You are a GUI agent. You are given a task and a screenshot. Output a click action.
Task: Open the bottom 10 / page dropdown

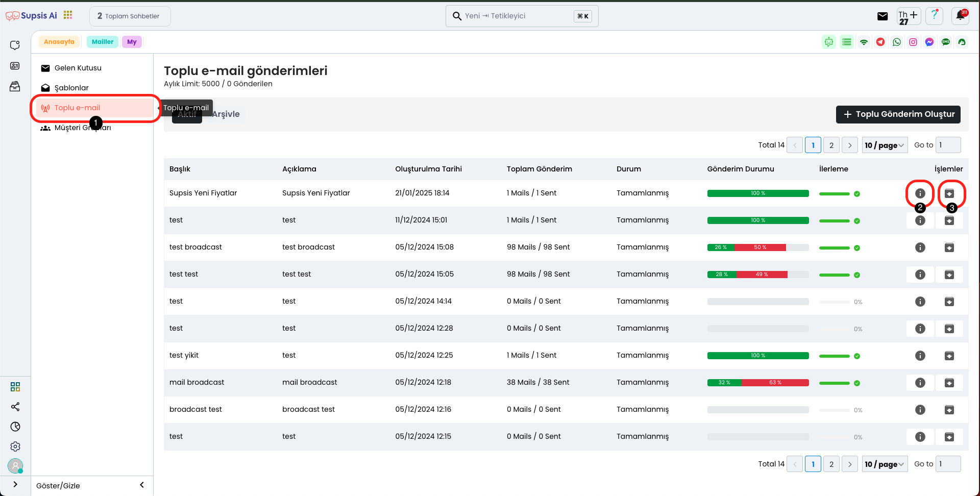tap(885, 464)
